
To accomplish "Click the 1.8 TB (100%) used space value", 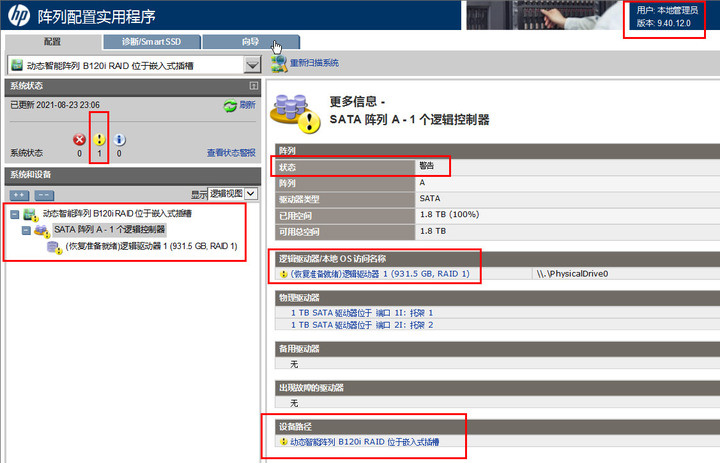I will click(450, 215).
